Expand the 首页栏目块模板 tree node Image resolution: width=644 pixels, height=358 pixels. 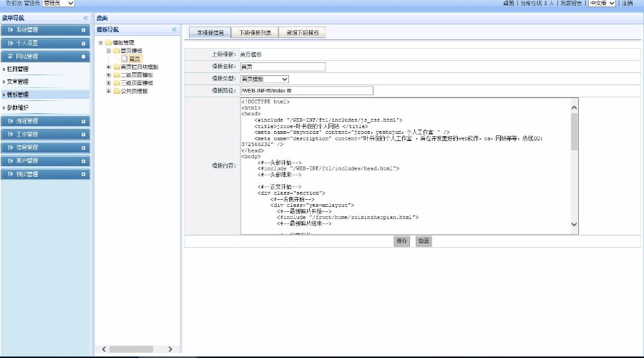(109, 67)
